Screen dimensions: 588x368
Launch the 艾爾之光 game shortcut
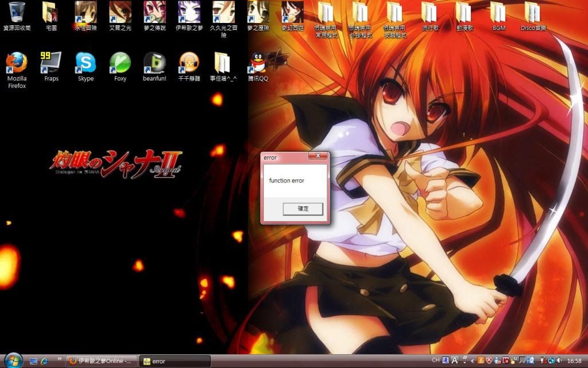click(120, 16)
